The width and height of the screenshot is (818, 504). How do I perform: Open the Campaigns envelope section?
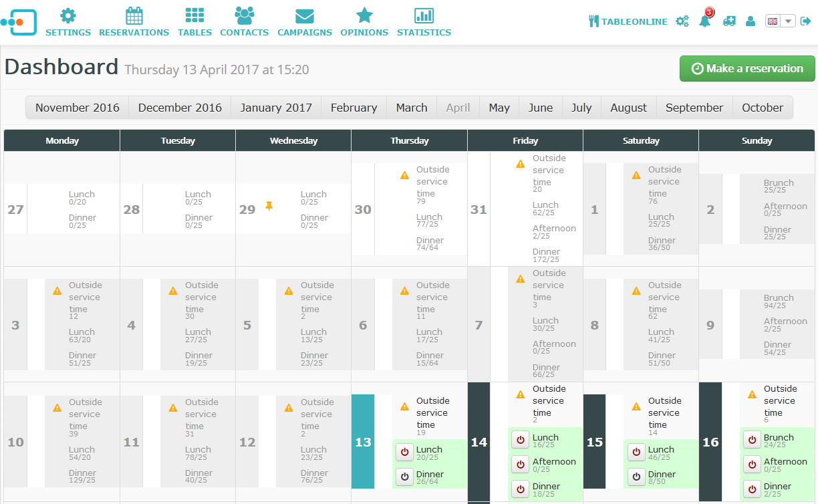[304, 22]
